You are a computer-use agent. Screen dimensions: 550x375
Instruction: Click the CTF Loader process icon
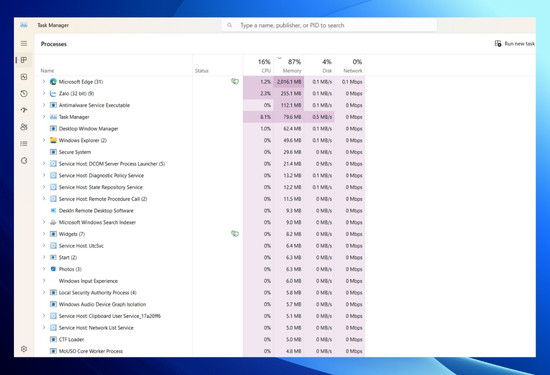coord(53,340)
